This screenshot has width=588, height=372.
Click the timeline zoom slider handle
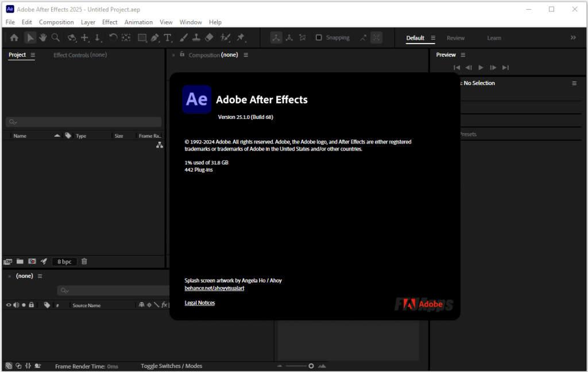311,366
